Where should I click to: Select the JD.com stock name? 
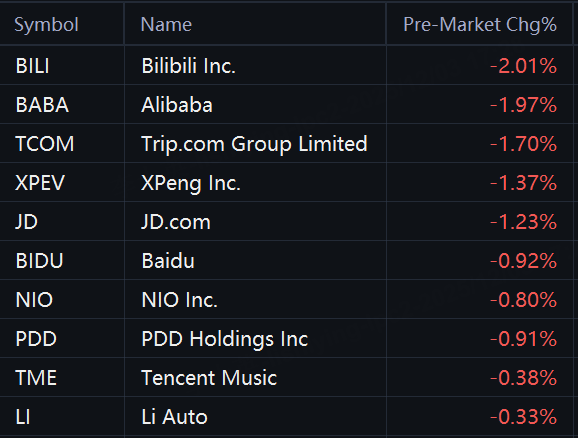pos(176,222)
